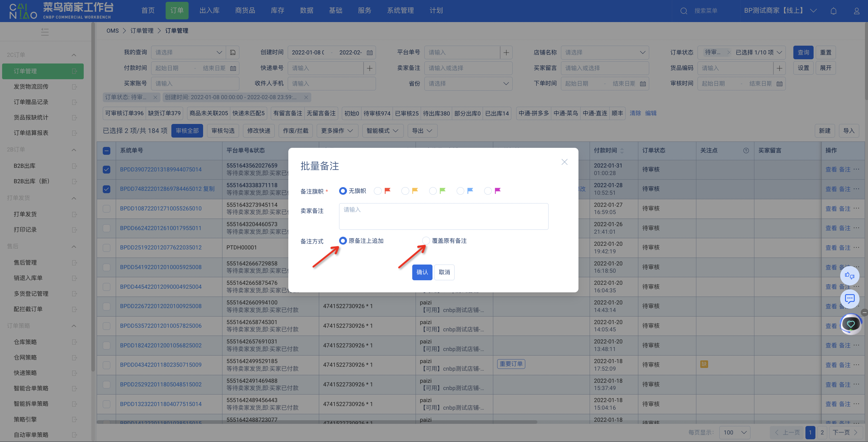868x442 pixels.
Task: Open the 我的查询 dropdown
Action: (x=188, y=52)
